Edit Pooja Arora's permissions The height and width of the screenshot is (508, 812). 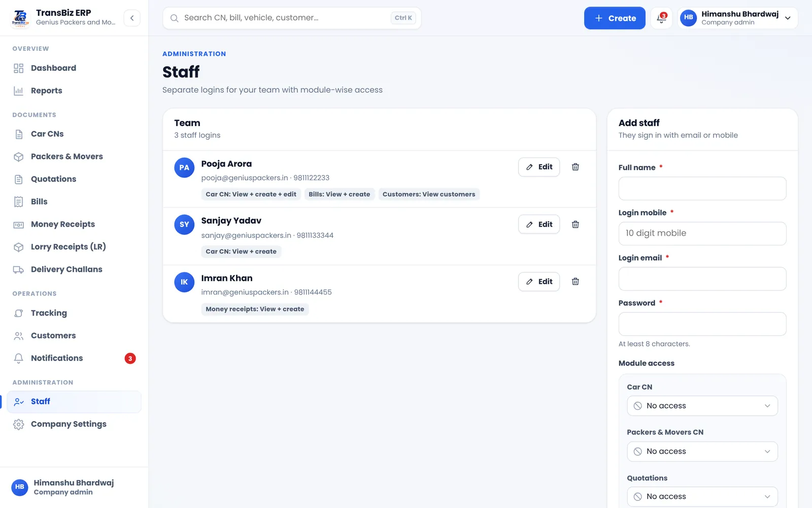pos(539,167)
